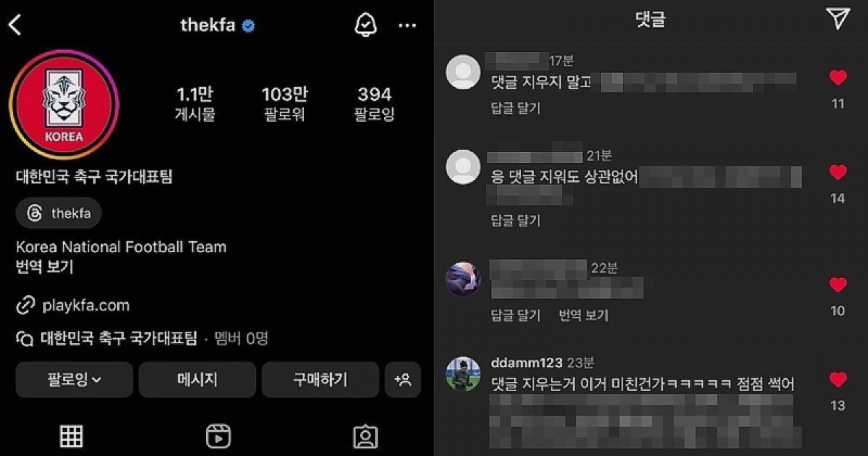Tap the back arrow on thekfa profile
868x456 pixels.
(x=15, y=25)
